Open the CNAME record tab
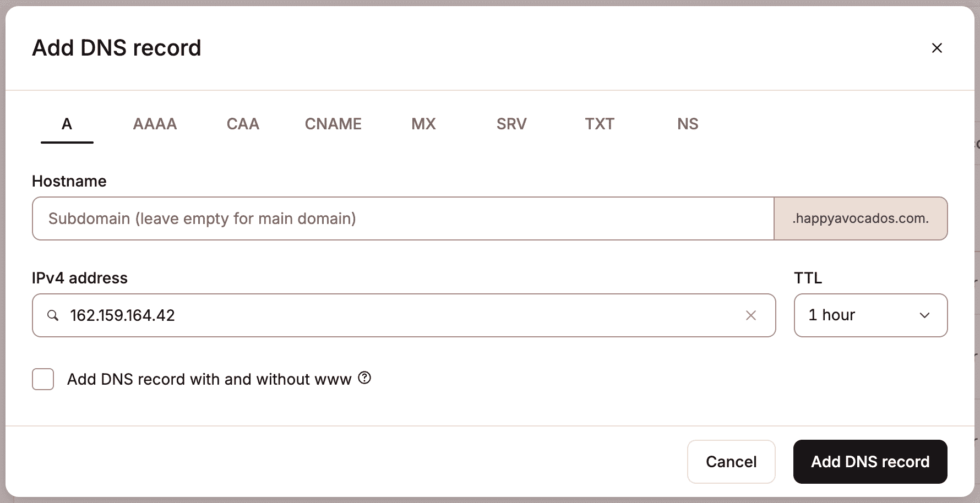The width and height of the screenshot is (980, 503). click(x=333, y=124)
